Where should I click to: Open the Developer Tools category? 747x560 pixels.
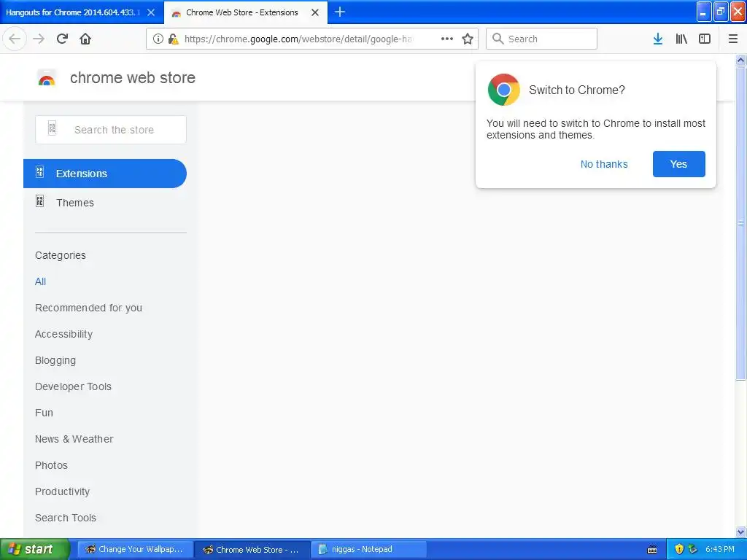click(73, 386)
